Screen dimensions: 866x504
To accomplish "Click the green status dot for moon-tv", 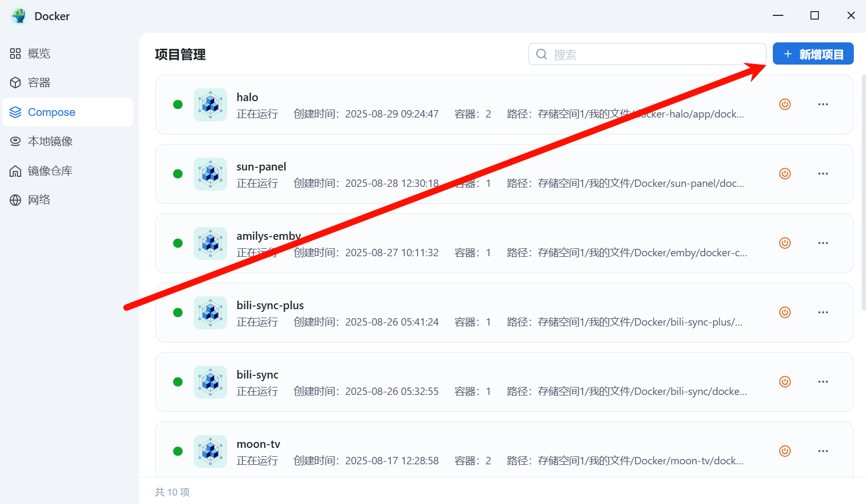I will (178, 451).
